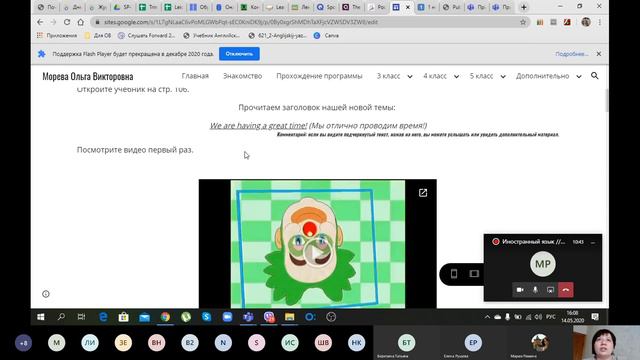Dismiss the Flash Player notification bar
Screen dimensions: 640x360
[x=599, y=54]
